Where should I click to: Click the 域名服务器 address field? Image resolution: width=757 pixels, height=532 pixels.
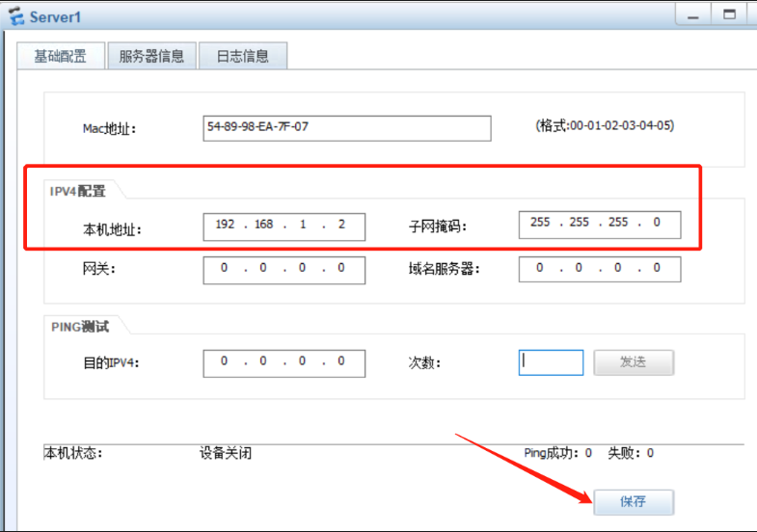[600, 269]
